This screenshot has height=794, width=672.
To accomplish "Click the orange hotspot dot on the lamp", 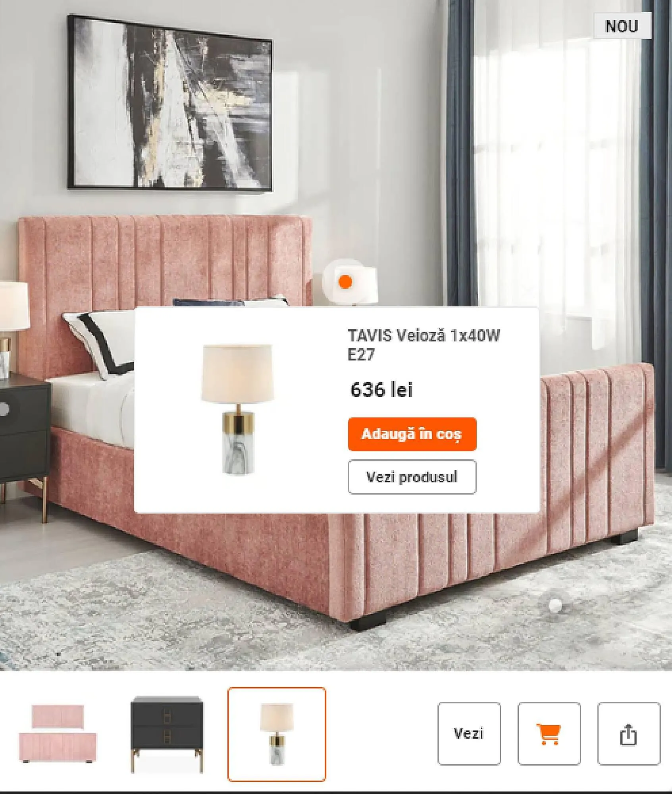I will click(x=345, y=282).
